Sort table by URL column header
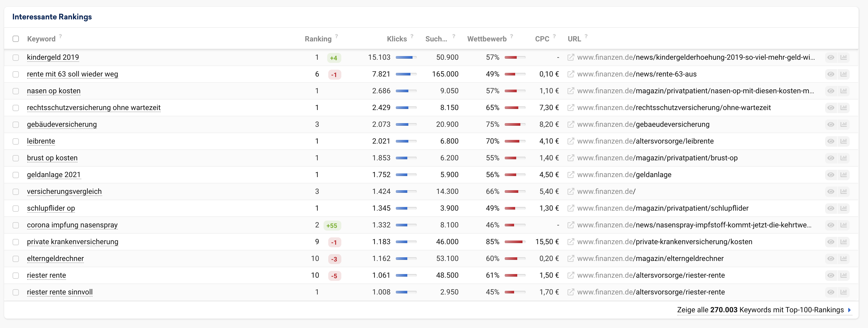This screenshot has width=868, height=328. [x=574, y=39]
